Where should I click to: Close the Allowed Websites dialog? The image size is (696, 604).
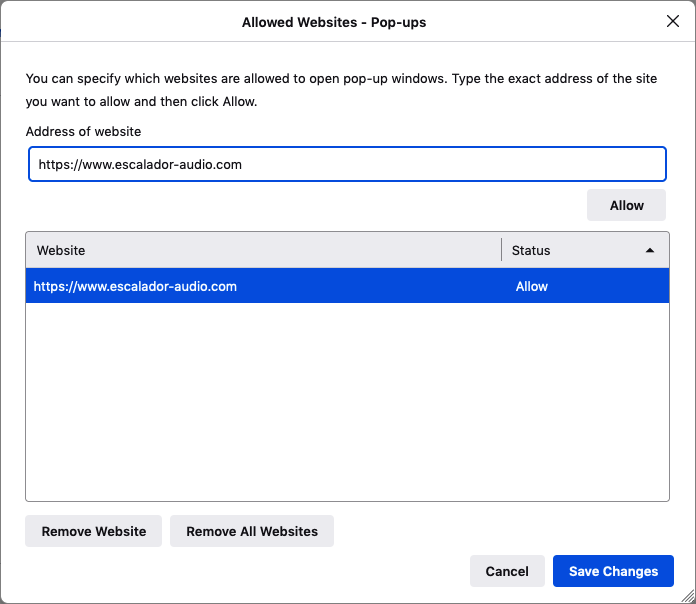672,21
